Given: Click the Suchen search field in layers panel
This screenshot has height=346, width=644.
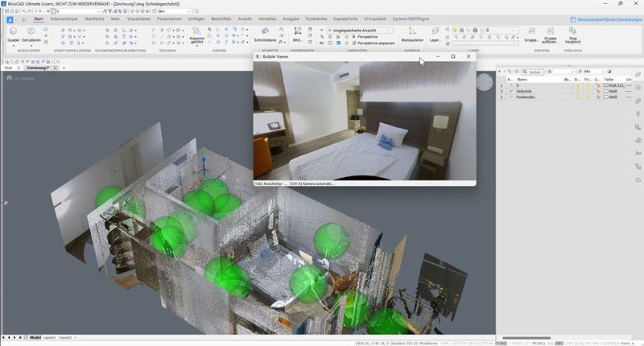Looking at the screenshot, I should [x=533, y=72].
